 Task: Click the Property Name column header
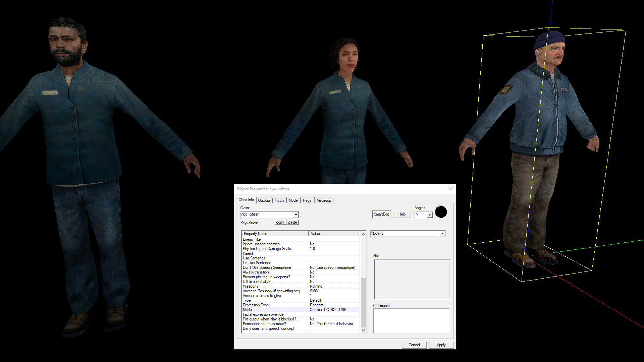[x=275, y=233]
